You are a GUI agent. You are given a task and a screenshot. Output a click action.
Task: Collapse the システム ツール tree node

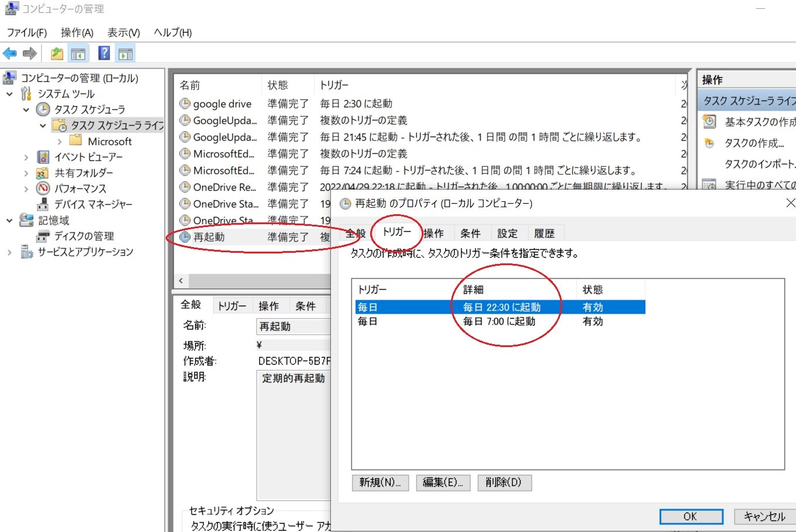tap(9, 94)
